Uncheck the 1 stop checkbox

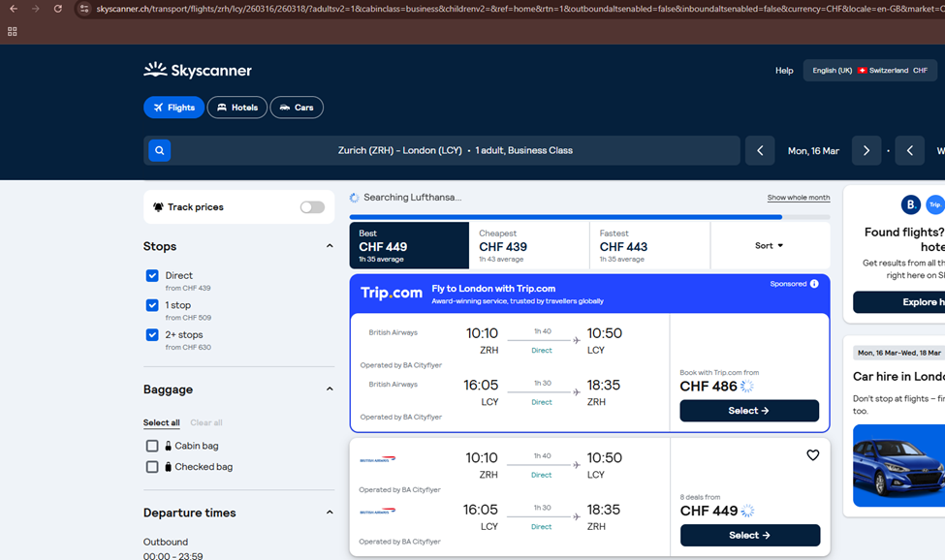click(x=152, y=305)
